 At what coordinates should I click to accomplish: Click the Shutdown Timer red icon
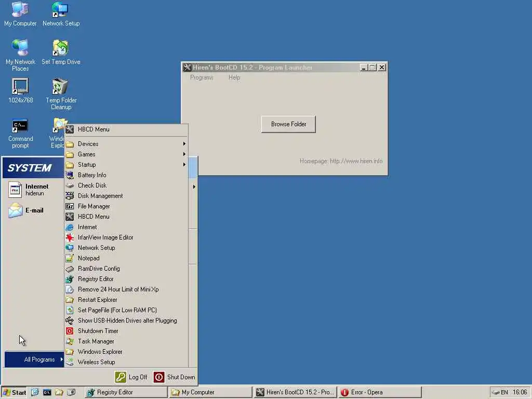(70, 331)
